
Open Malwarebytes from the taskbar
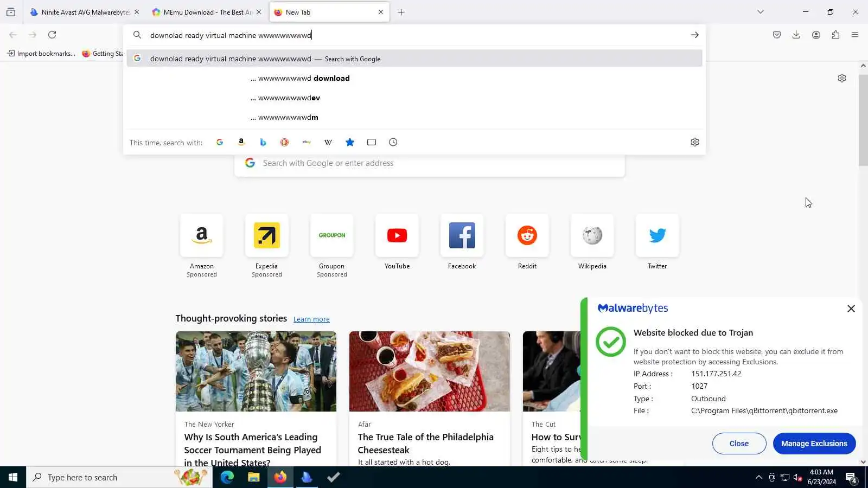point(307,477)
